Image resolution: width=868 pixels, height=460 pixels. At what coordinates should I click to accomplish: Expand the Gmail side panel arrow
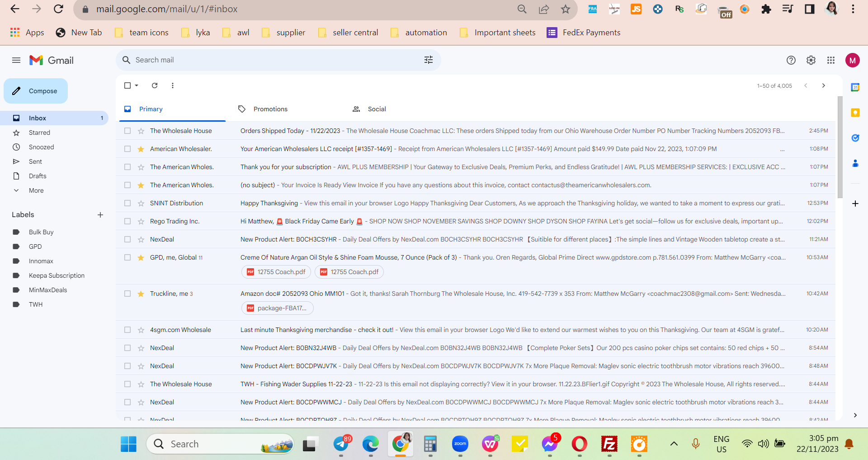[x=855, y=415]
